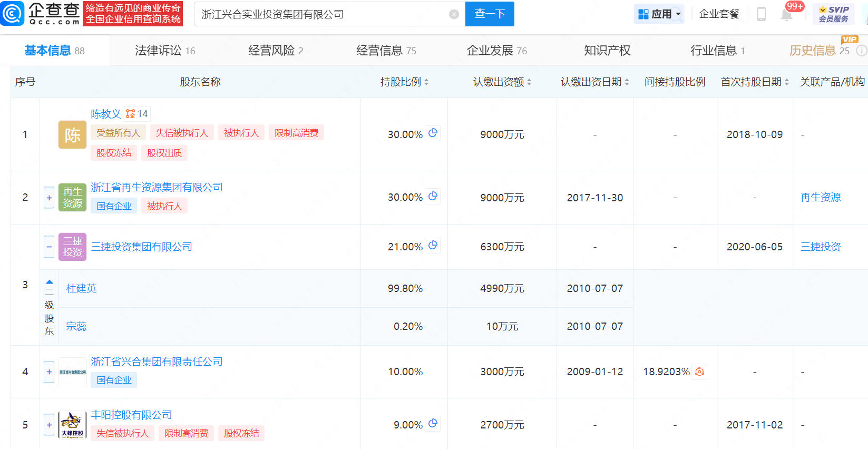The width and height of the screenshot is (868, 449).
Task: Open the 应用 dropdown menu
Action: (659, 14)
